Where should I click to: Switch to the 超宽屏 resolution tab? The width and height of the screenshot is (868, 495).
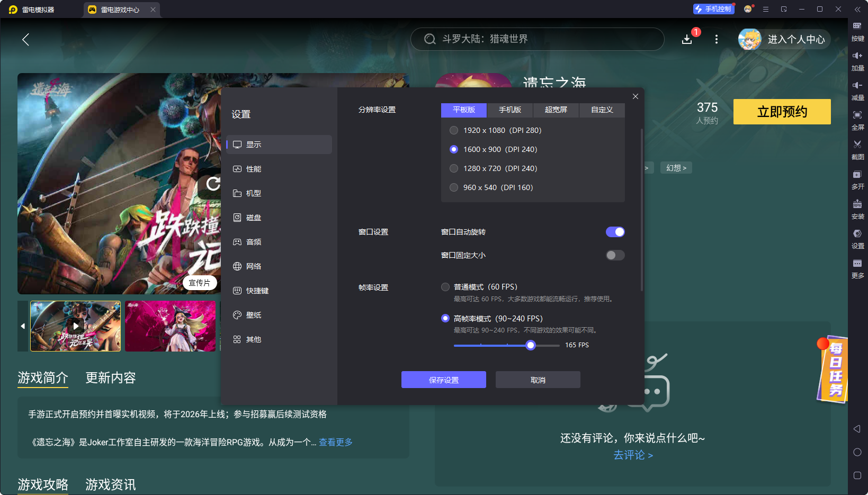click(x=556, y=110)
